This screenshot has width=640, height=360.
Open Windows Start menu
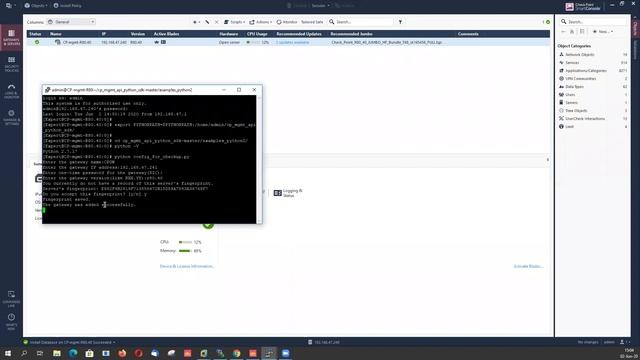[8, 353]
